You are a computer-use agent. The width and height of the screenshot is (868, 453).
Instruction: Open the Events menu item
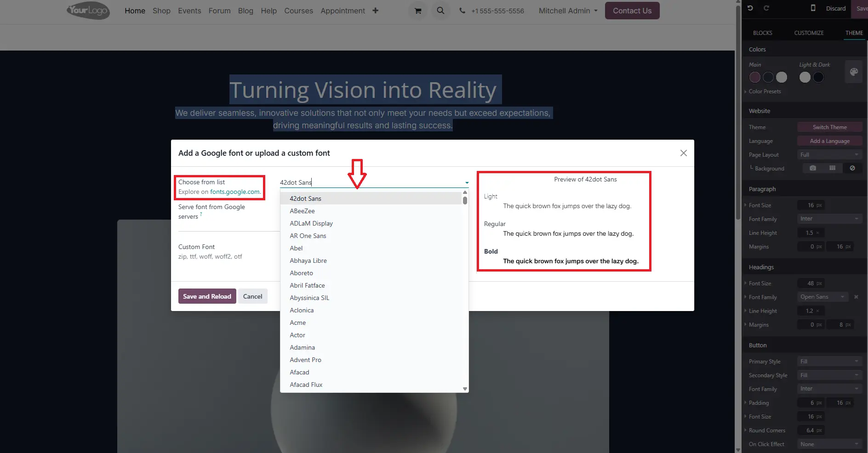[189, 11]
